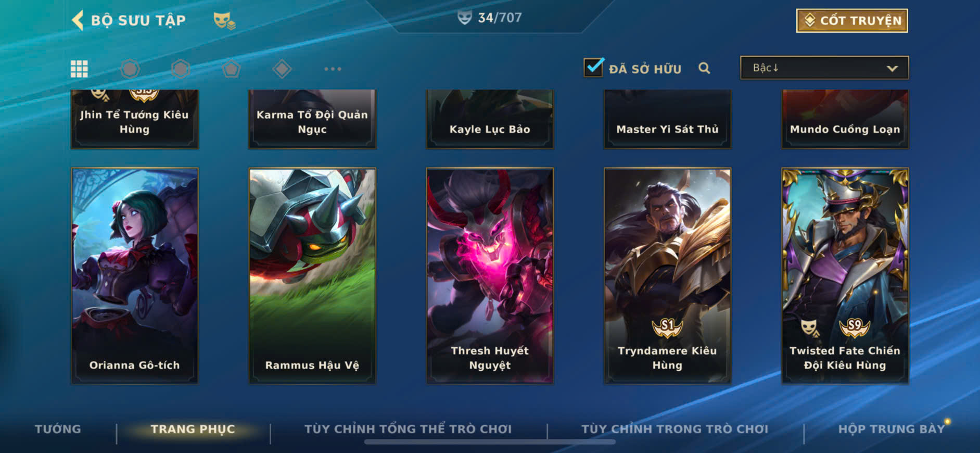Open the Hộp Trưng Bày tab
The width and height of the screenshot is (980, 453).
click(x=891, y=429)
